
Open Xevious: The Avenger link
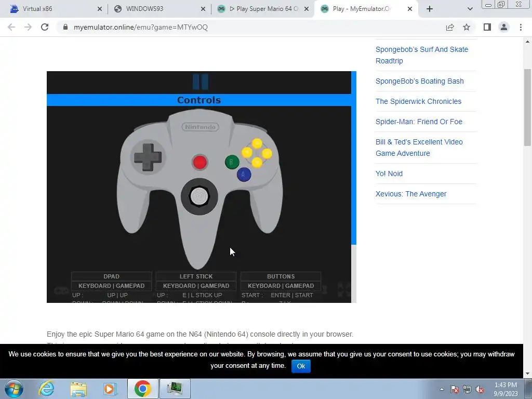click(x=411, y=194)
